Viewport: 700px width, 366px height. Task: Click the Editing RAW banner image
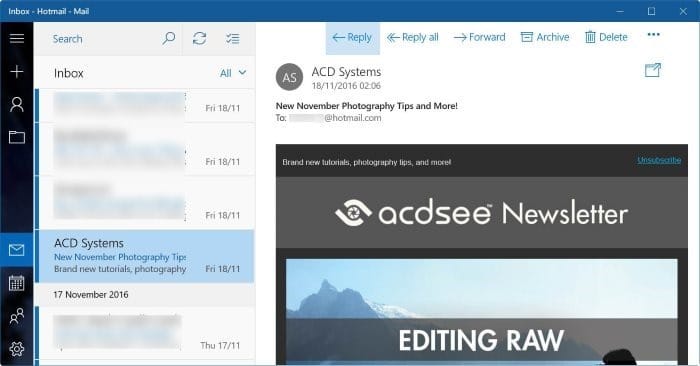[482, 312]
